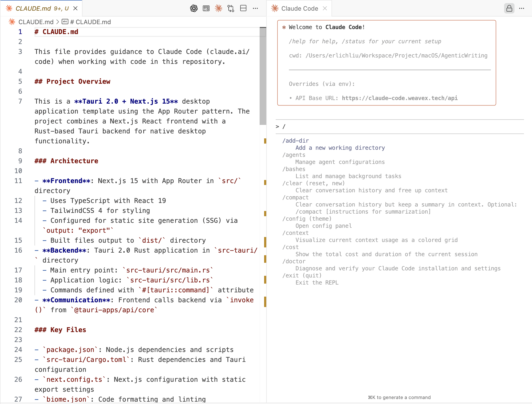Screen dimensions: 532x404
Task: Open editor More Actions ellipsis menu
Action: click(255, 9)
